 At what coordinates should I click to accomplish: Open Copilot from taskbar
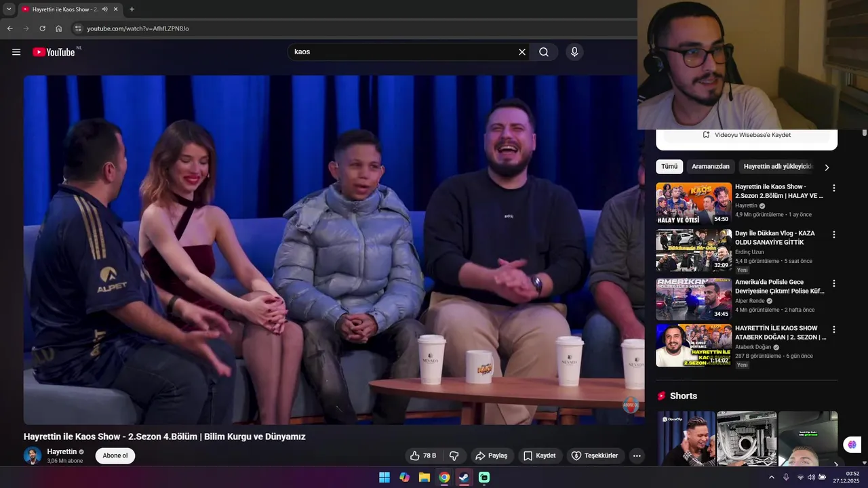[x=404, y=477]
